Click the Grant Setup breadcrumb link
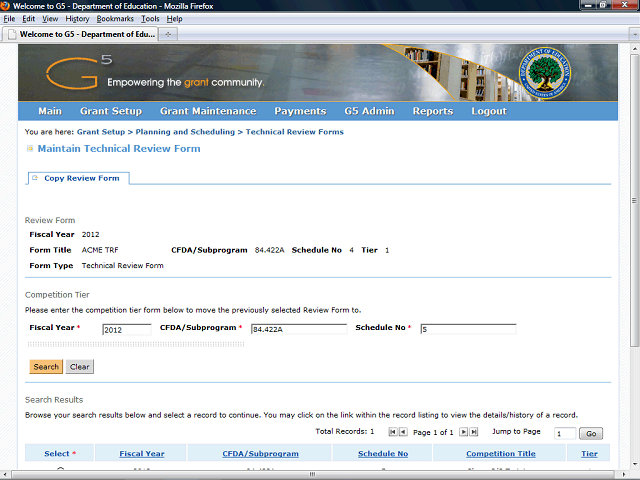This screenshot has height=480, width=640. [101, 132]
